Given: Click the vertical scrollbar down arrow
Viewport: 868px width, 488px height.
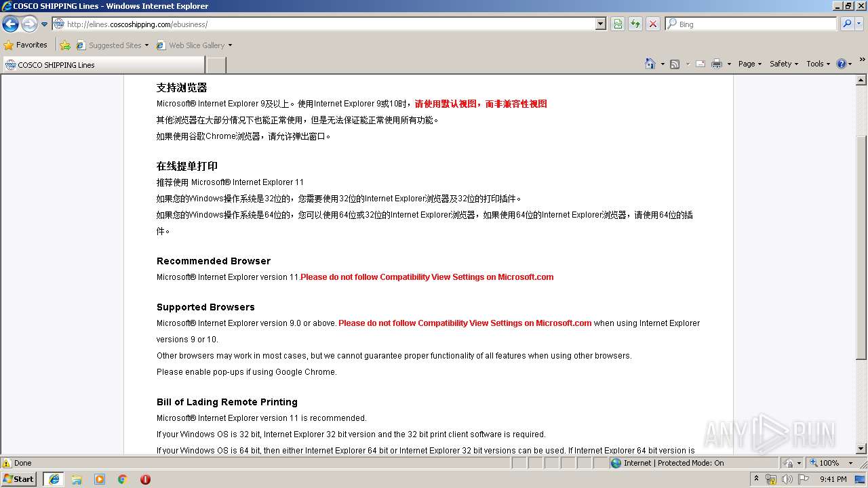Looking at the screenshot, I should click(862, 449).
